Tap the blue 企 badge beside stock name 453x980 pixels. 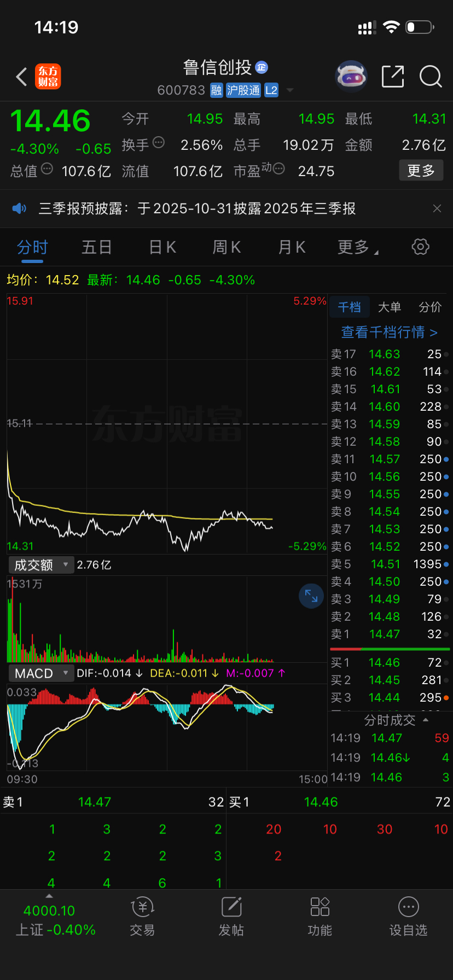(262, 67)
